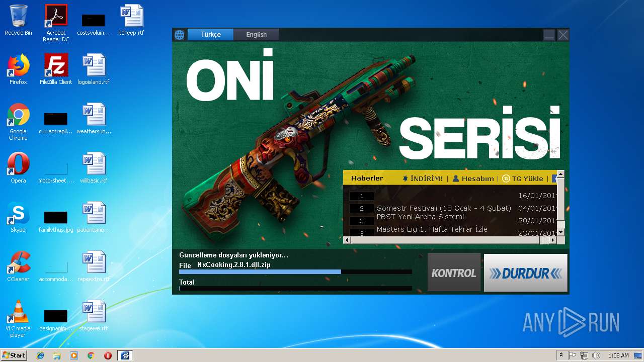The width and height of the screenshot is (644, 362).
Task: Click file name NxCooking.2.8.1.dll.zip
Action: click(234, 264)
